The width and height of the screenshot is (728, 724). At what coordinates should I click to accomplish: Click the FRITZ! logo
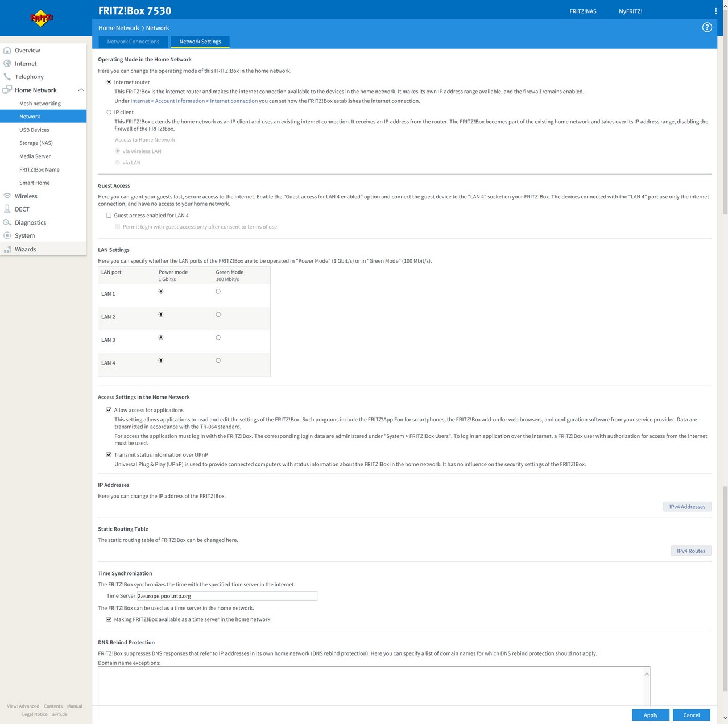pos(42,18)
